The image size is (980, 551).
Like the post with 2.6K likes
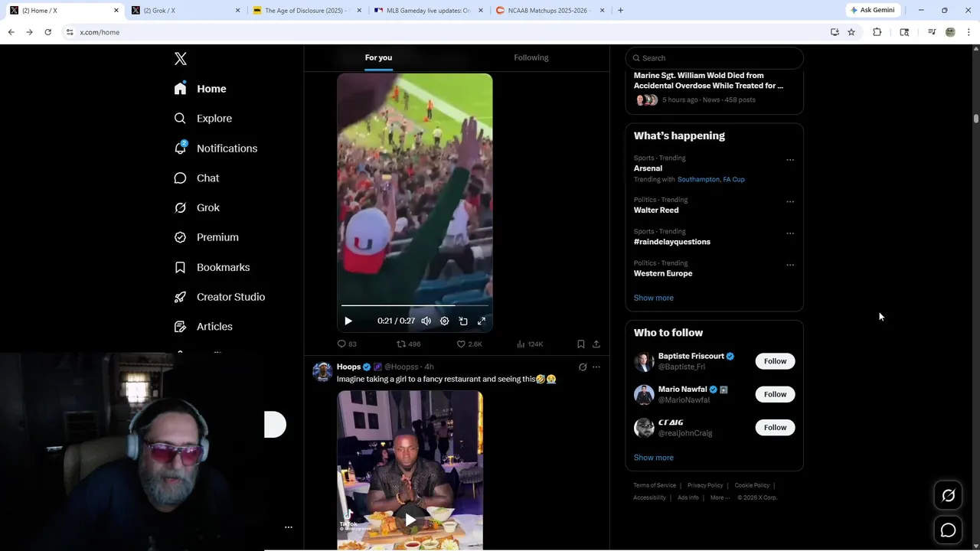pyautogui.click(x=469, y=344)
